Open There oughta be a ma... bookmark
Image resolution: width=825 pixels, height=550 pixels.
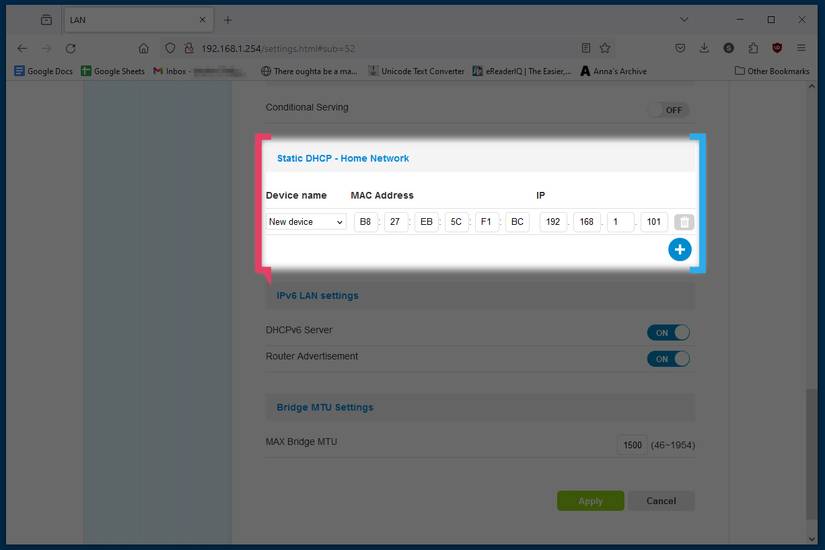[309, 71]
